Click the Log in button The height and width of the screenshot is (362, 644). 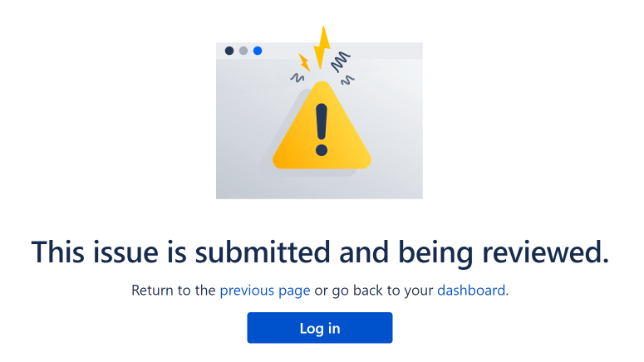320,327
